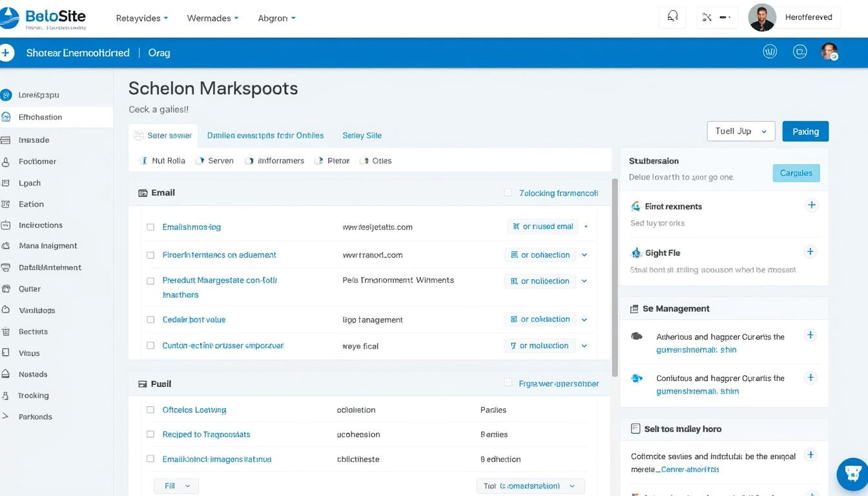
Task: Click the Inclıroctions sidebar icon
Action: click(x=6, y=225)
